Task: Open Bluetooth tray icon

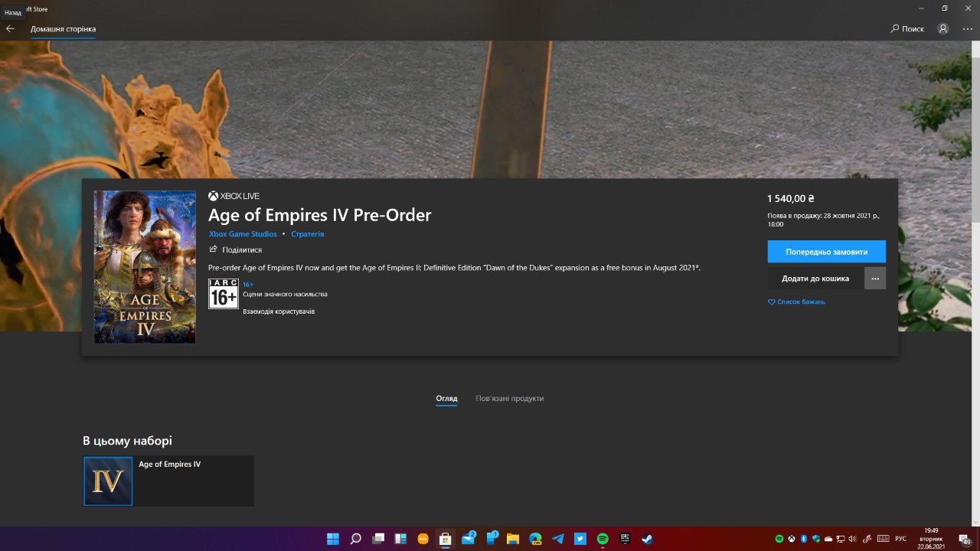Action: tap(804, 539)
